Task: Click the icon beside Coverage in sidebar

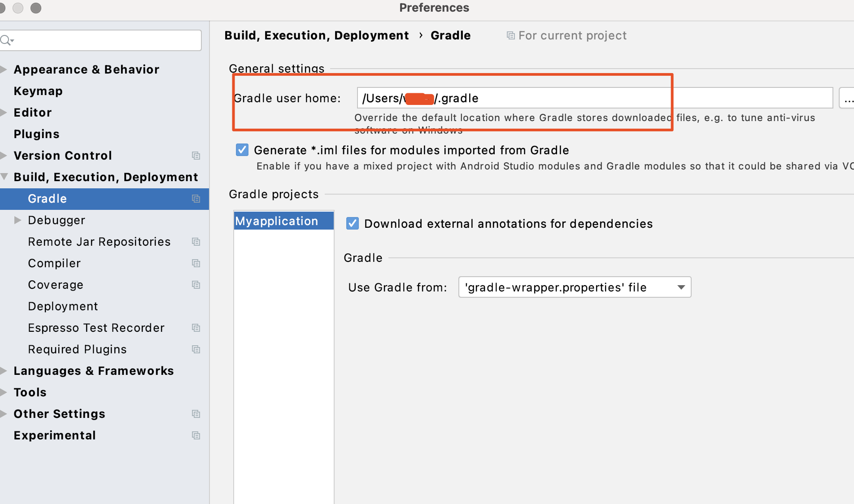Action: tap(196, 285)
